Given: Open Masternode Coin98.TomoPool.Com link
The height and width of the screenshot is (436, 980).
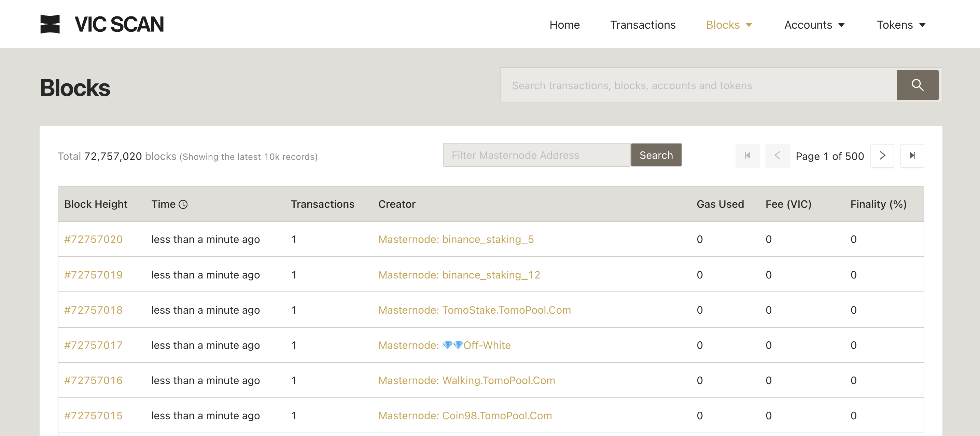Looking at the screenshot, I should [464, 415].
